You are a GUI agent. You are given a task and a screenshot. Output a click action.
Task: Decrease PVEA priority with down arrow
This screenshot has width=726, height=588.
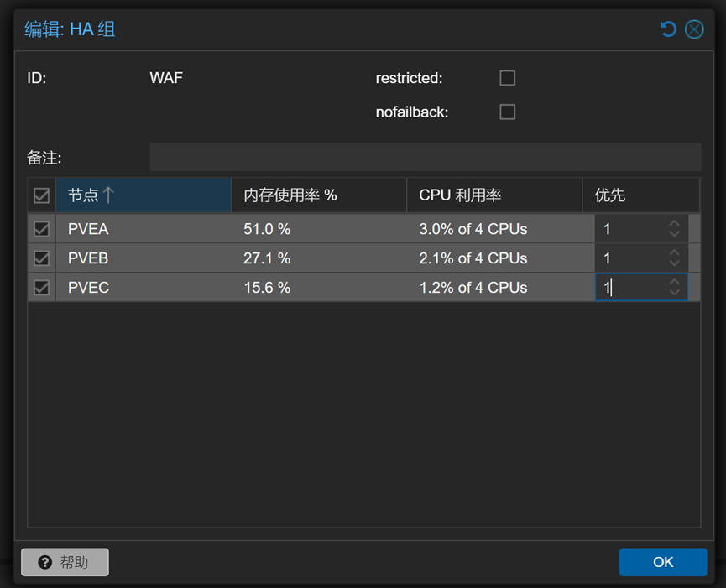674,234
